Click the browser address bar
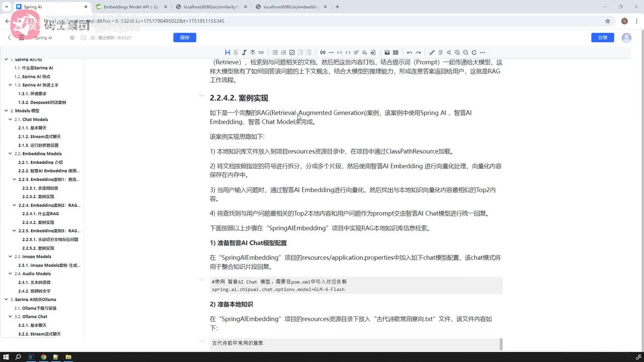This screenshot has height=362, width=644. (322, 21)
